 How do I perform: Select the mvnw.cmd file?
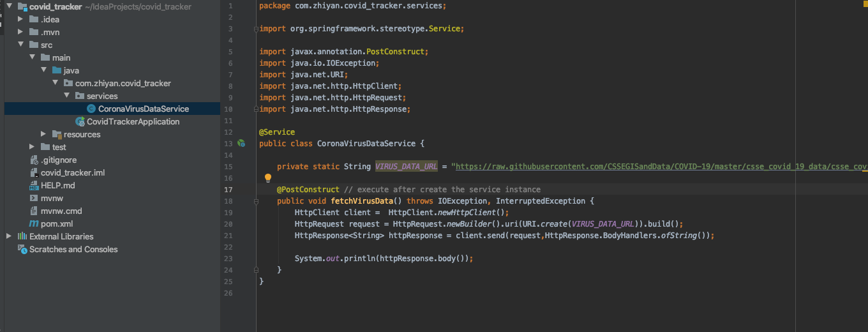point(61,211)
